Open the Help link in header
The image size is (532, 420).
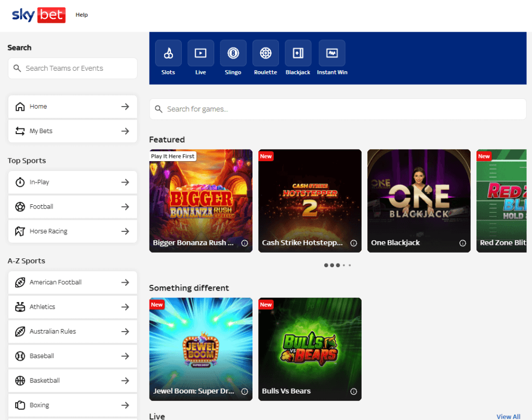pos(82,15)
